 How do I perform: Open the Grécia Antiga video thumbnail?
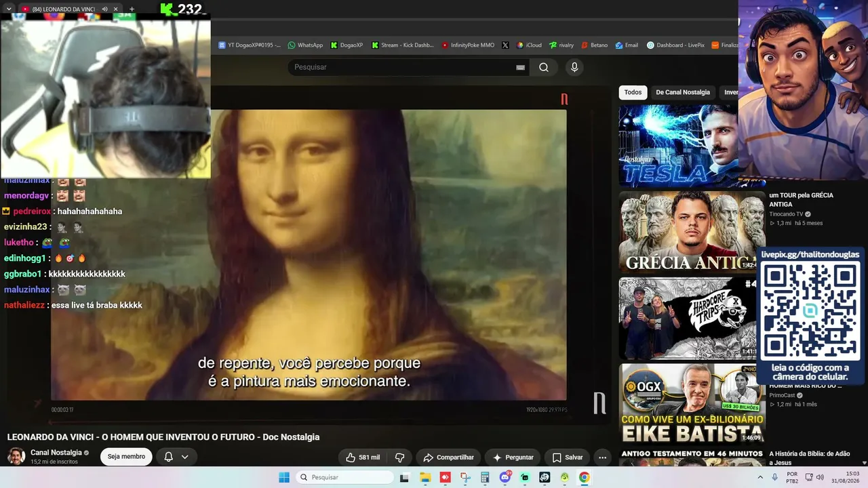coord(692,232)
